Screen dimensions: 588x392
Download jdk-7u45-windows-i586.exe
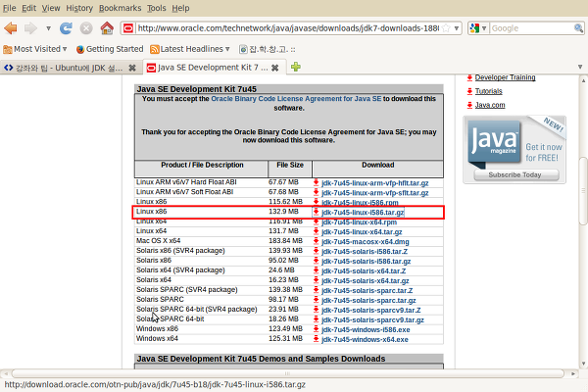click(366, 329)
